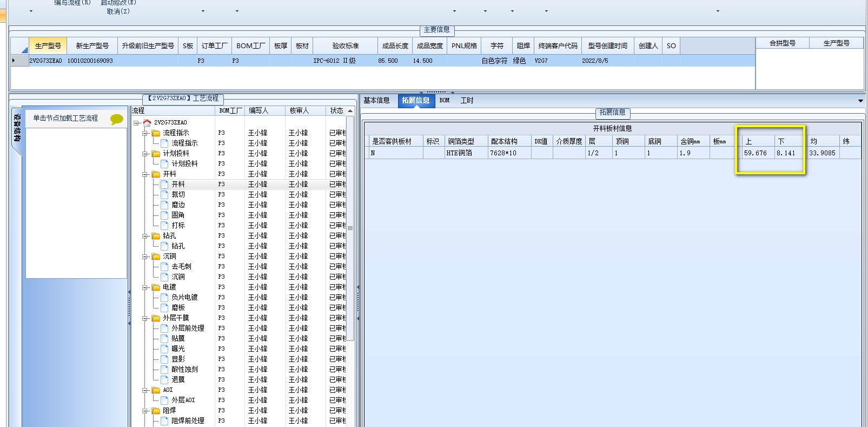Select the 计划投料 document row
The width and height of the screenshot is (868, 427).
point(184,163)
